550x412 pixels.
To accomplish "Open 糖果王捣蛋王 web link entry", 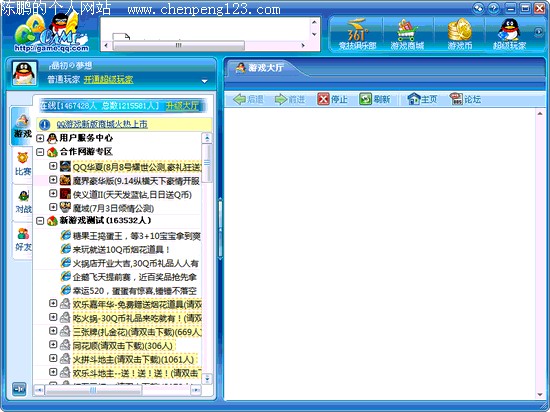I will (136, 236).
